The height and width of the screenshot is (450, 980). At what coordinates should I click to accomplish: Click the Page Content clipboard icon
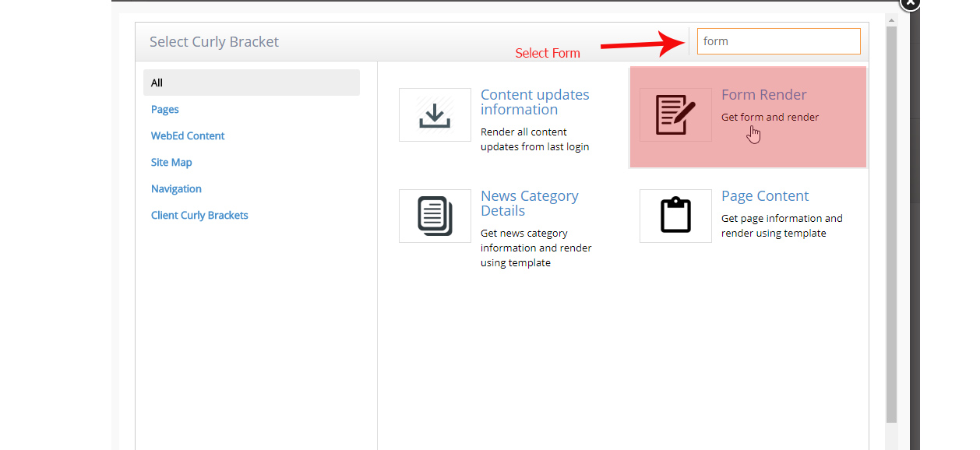click(x=675, y=216)
